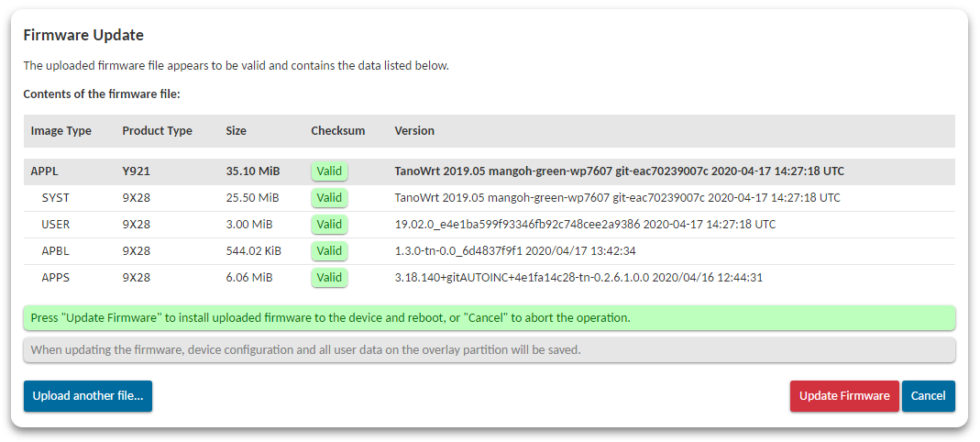Click the Image Type column header
Image resolution: width=980 pixels, height=442 pixels.
(x=61, y=131)
